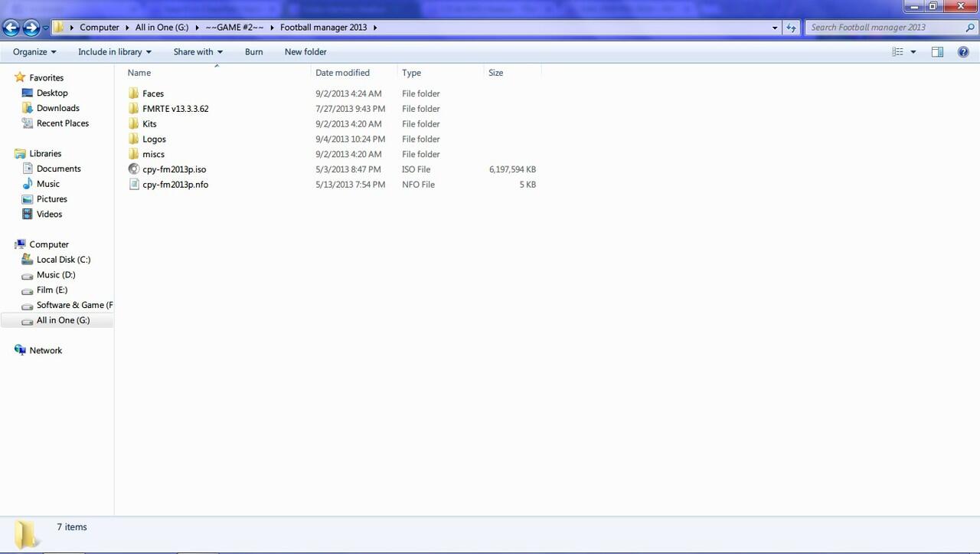Click the Back navigation arrow
The height and width of the screenshot is (554, 980).
click(x=11, y=28)
